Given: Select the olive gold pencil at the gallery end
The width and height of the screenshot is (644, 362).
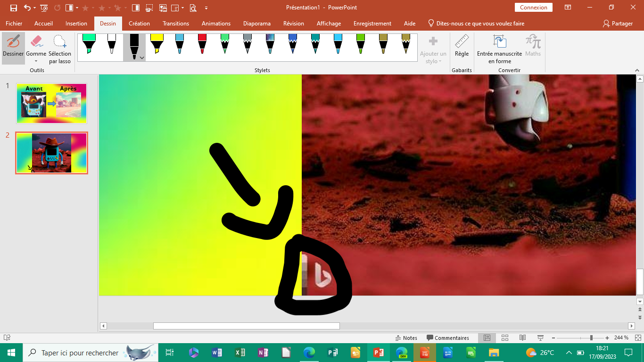Looking at the screenshot, I should tap(406, 44).
